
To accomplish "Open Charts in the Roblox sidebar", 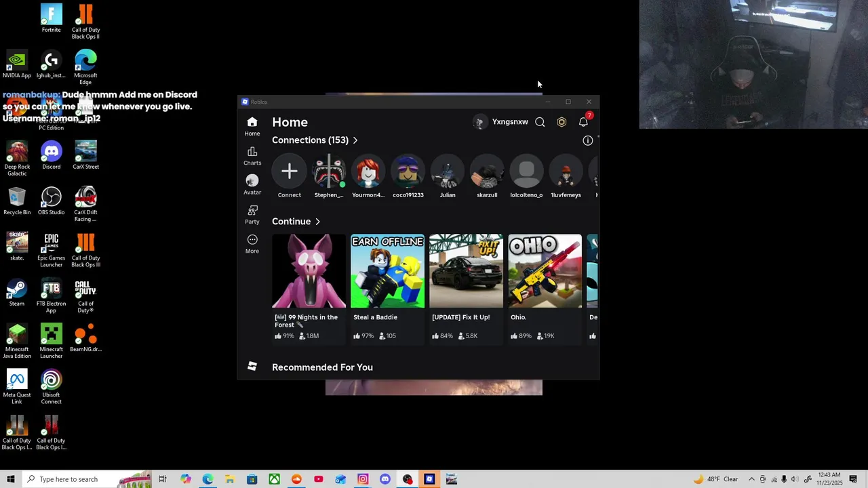I will [x=252, y=156].
